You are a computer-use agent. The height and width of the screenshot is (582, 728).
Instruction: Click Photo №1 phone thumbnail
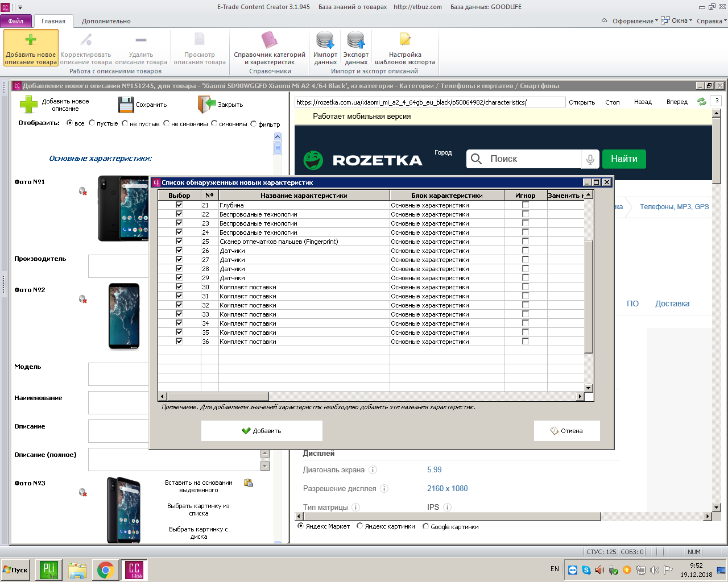tap(123, 208)
